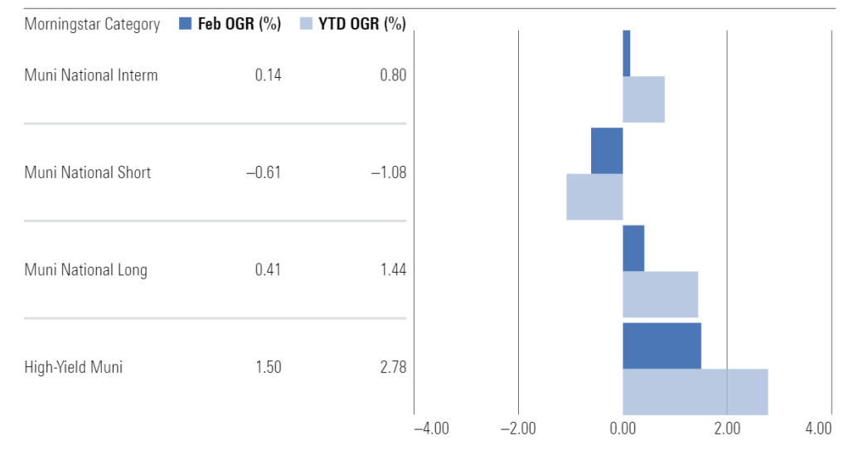This screenshot has height=460, width=868.
Task: Click the High-Yield Muni dark blue Feb bar
Action: tap(662, 346)
